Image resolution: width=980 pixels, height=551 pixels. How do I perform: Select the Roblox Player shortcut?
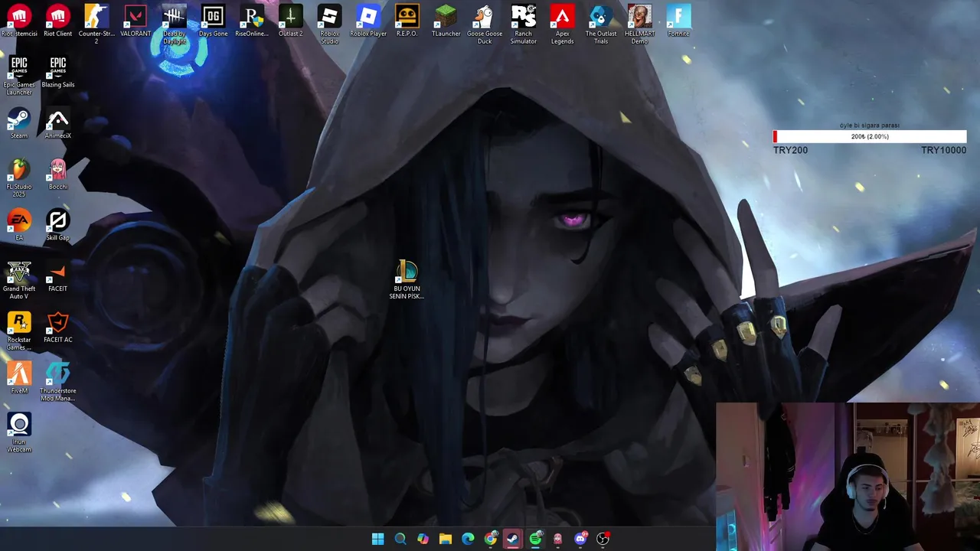(x=368, y=21)
